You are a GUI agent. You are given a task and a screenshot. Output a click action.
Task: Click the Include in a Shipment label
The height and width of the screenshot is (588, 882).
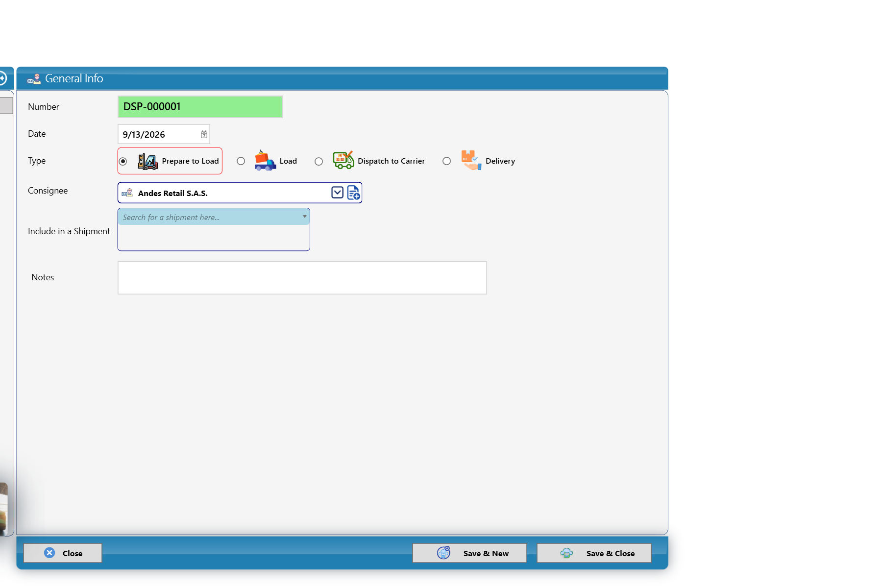pyautogui.click(x=69, y=231)
